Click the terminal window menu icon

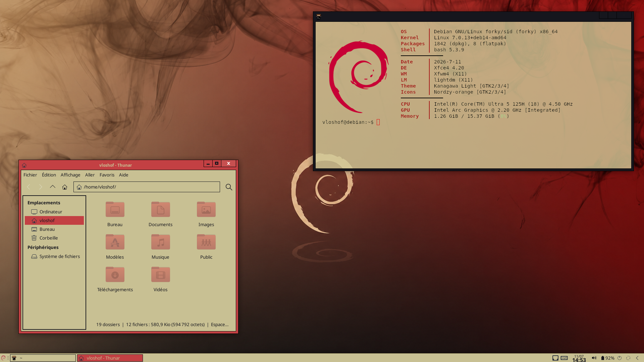(x=319, y=16)
